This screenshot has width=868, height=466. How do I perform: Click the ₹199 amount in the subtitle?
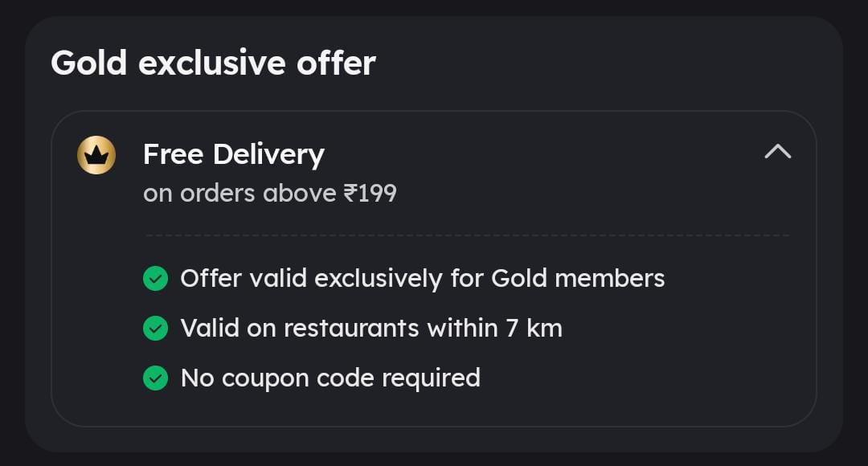pos(370,194)
